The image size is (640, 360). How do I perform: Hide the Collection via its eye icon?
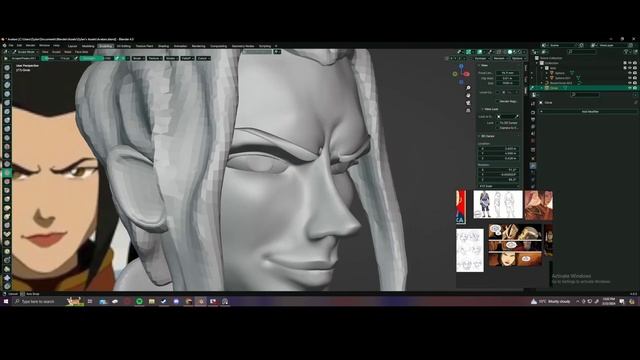(630, 63)
